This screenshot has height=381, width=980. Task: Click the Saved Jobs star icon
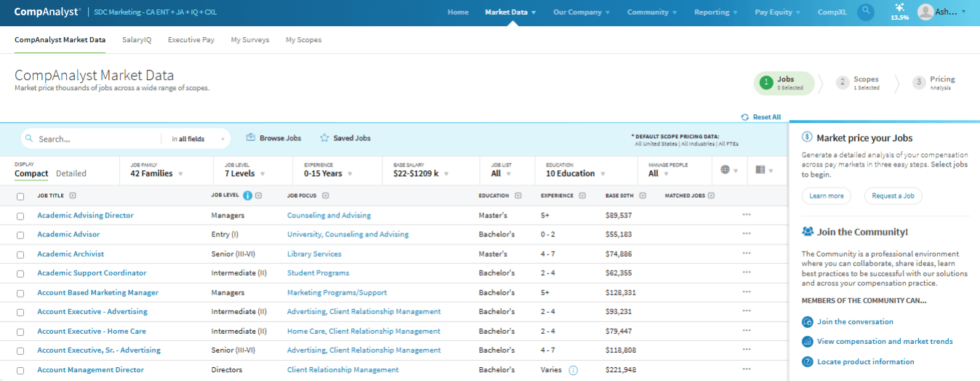(325, 137)
